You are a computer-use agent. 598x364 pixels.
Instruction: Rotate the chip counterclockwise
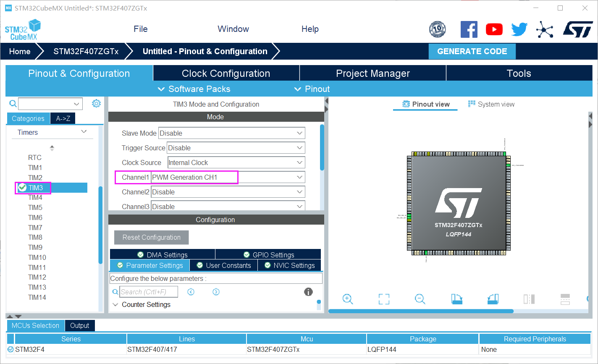point(493,299)
